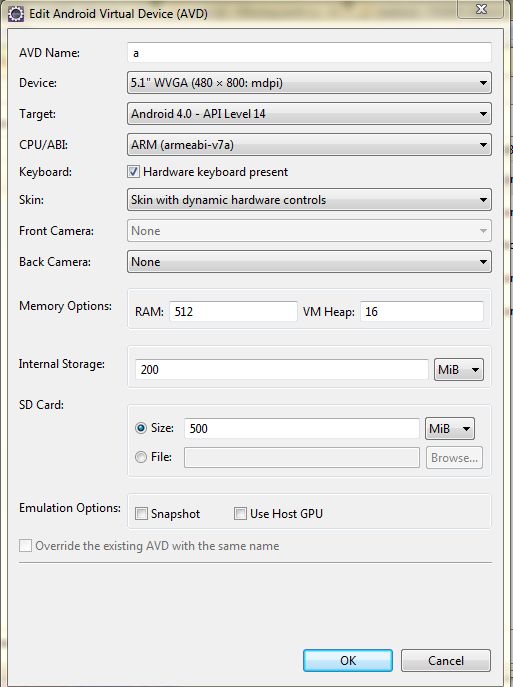This screenshot has width=513, height=687.
Task: Toggle Override the existing AVD checkbox
Action: pyautogui.click(x=25, y=546)
